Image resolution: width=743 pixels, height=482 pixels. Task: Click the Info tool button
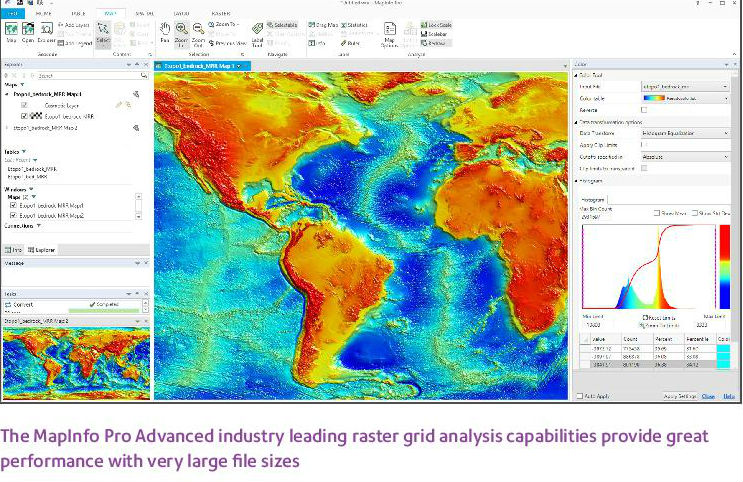317,43
